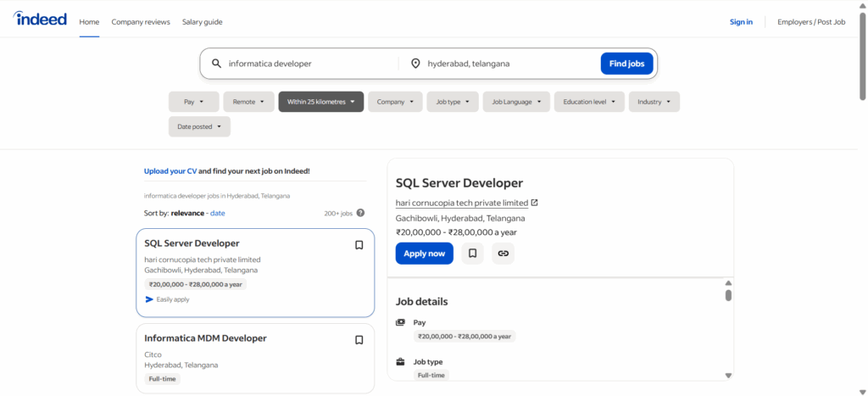This screenshot has width=868, height=396.
Task: Click scroll down arrow in job details
Action: (727, 375)
